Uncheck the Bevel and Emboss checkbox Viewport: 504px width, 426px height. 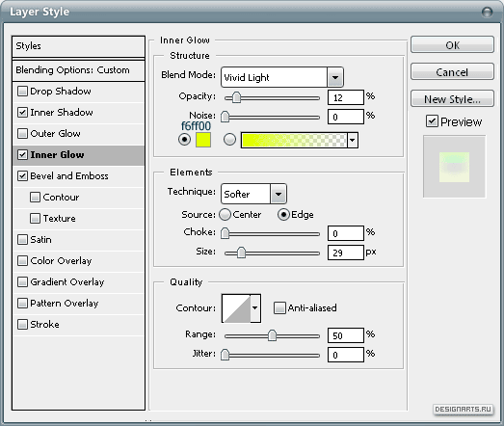click(22, 176)
